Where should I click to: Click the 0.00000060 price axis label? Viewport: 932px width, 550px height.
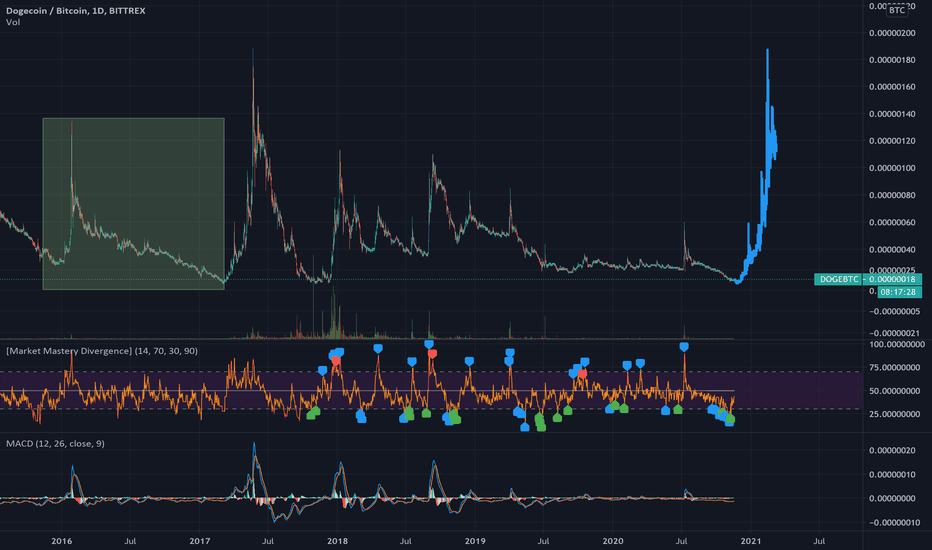(892, 222)
